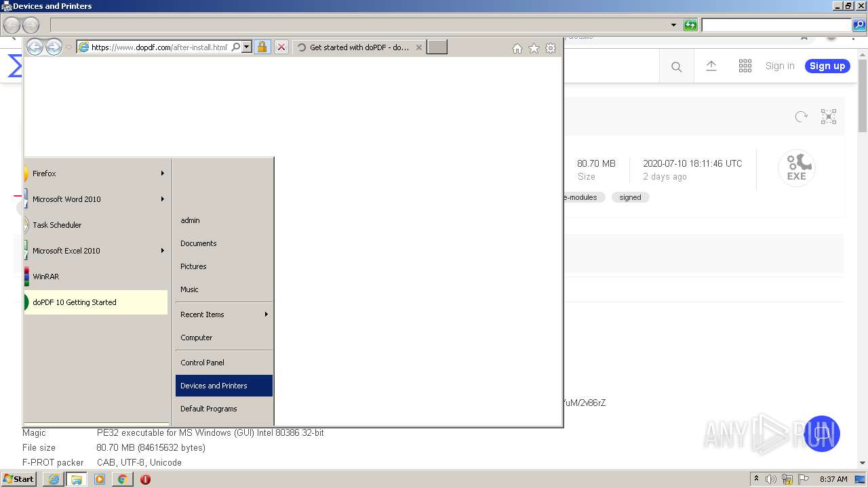Open Microsoft Word 2010 from Start menu
This screenshot has width=868, height=488.
(x=96, y=199)
